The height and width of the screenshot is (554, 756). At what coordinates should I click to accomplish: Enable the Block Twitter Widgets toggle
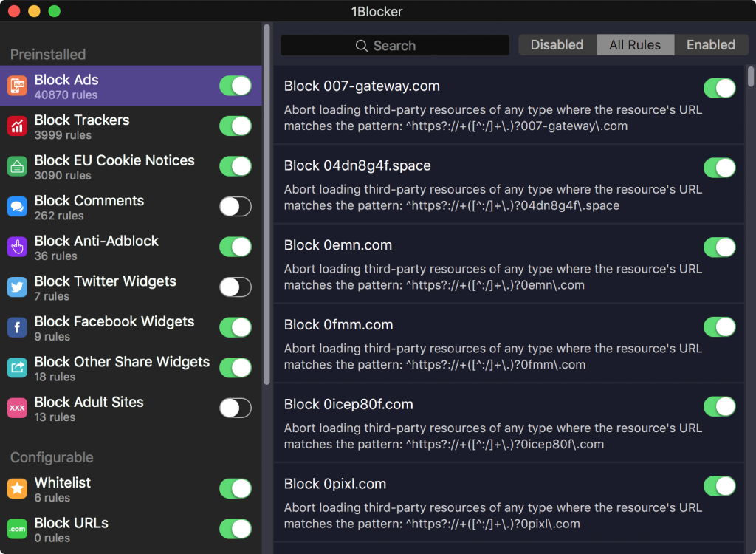(235, 287)
